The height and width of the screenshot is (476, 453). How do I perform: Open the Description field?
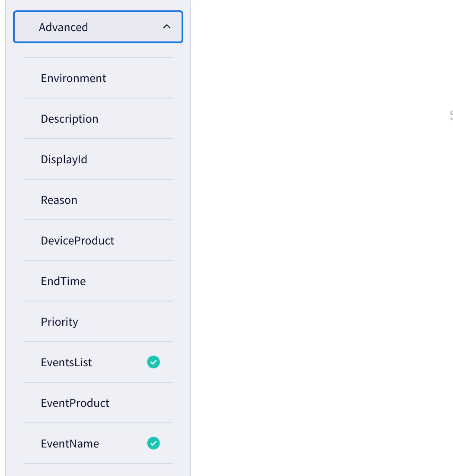98,119
